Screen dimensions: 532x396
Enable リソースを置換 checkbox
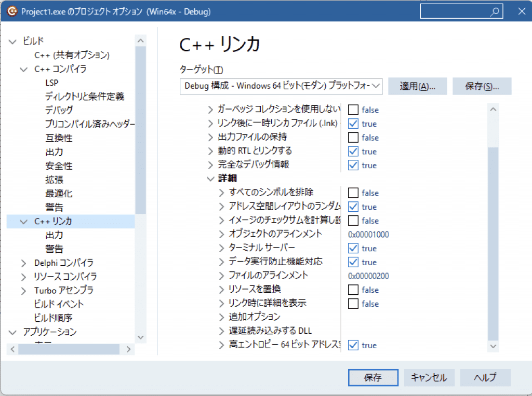click(353, 290)
